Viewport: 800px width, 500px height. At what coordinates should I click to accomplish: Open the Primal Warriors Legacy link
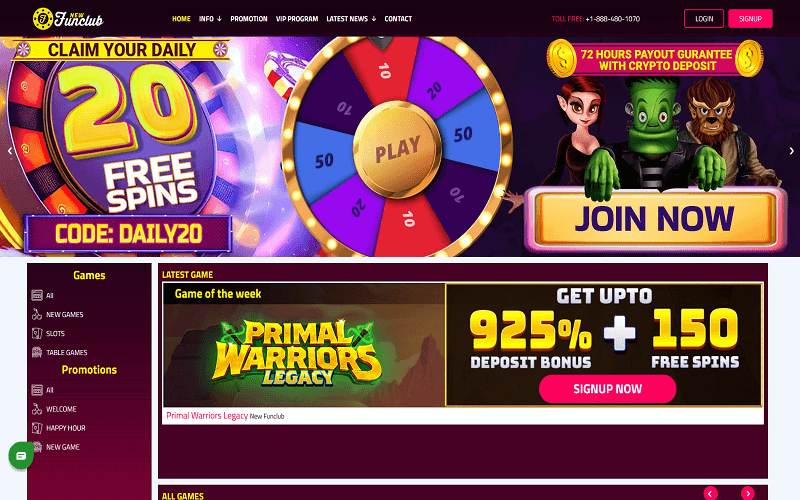click(x=207, y=416)
